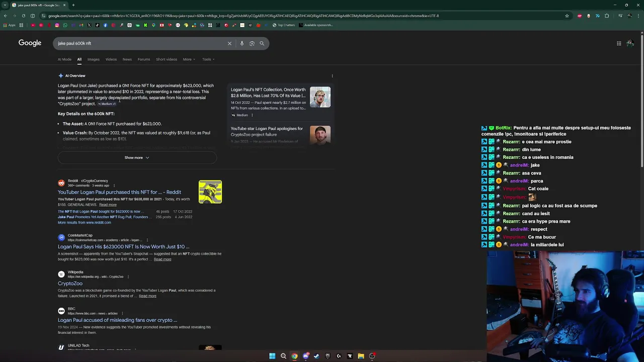Click the Google logo

pos(30,43)
